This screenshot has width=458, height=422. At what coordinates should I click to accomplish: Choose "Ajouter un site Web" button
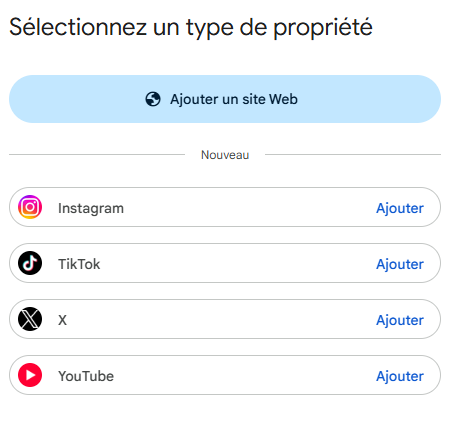coord(225,99)
